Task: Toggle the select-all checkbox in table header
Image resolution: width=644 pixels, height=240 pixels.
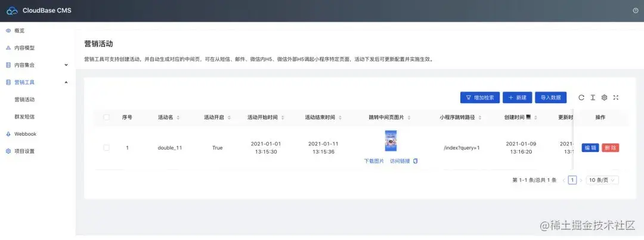Action: (106, 117)
